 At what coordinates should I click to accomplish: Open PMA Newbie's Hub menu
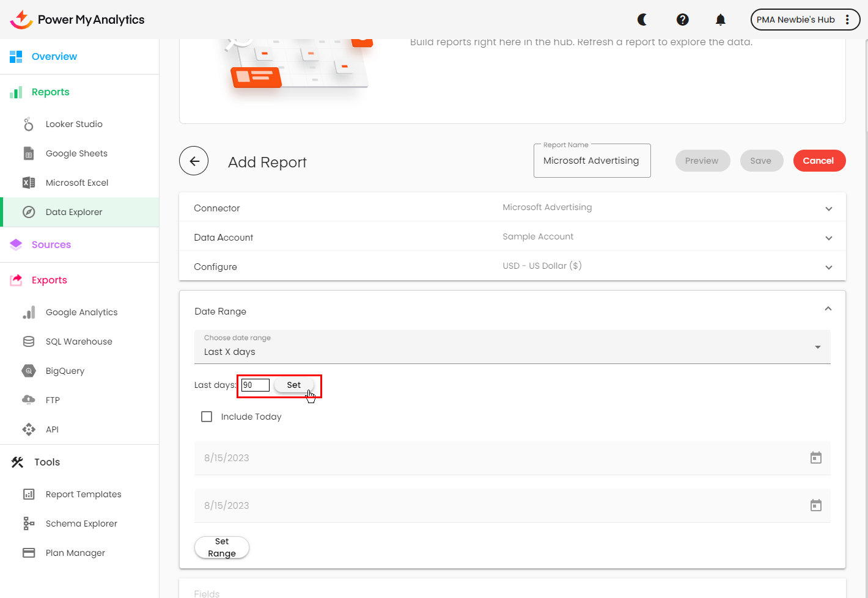coord(804,20)
